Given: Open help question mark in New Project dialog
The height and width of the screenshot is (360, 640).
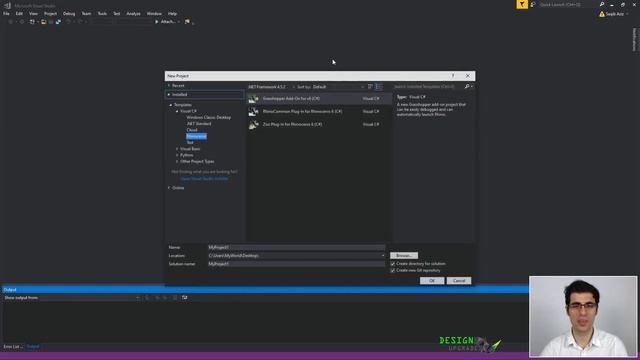Looking at the screenshot, I should pos(453,76).
